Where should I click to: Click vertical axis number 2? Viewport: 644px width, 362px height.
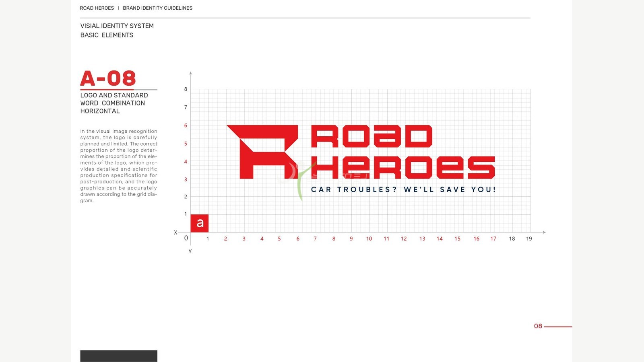click(x=186, y=197)
